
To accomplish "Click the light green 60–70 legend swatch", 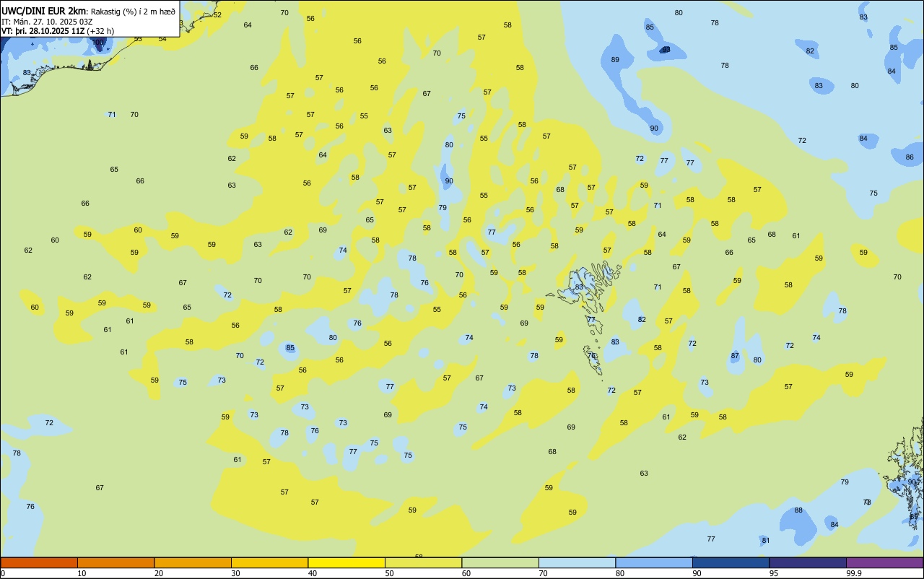I will [500, 562].
